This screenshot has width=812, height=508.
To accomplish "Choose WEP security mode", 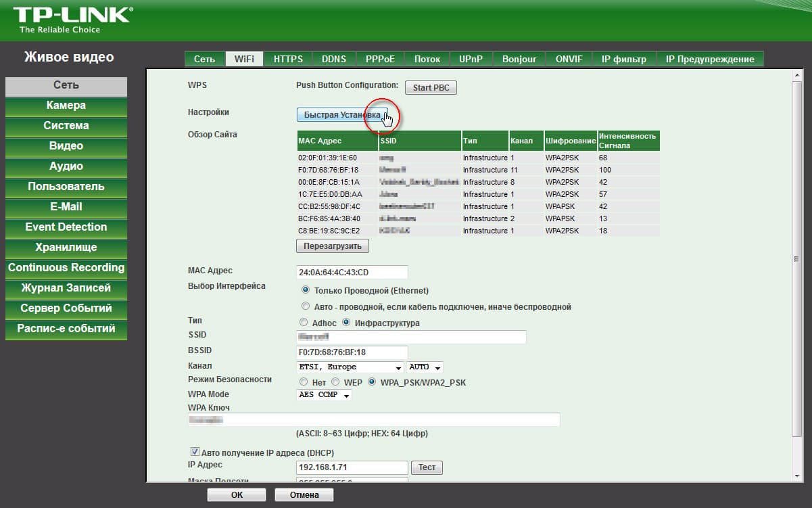I will pyautogui.click(x=335, y=382).
